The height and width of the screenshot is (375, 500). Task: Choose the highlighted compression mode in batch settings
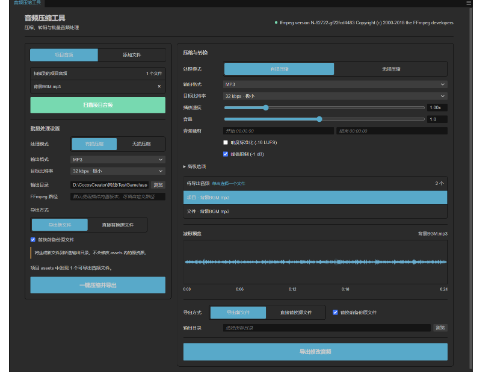coord(94,144)
